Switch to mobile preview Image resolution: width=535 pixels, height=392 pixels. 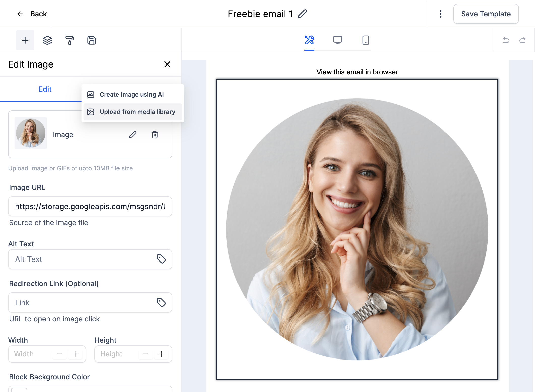[366, 40]
